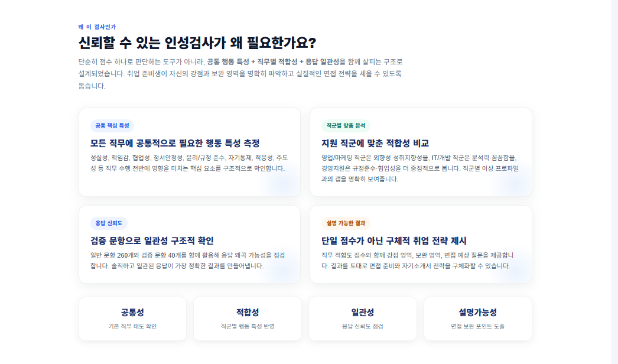Click the '응답 신뢰도' badge
The image size is (618, 364).
[x=109, y=223]
